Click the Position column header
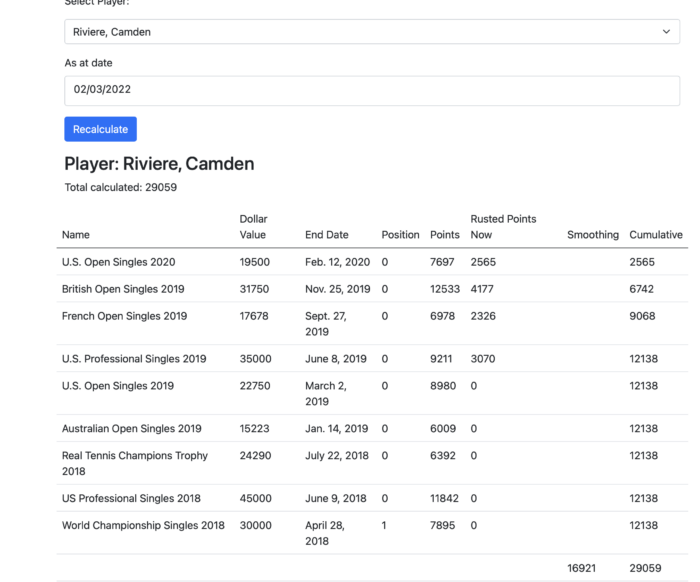This screenshot has width=700, height=582. 400,235
